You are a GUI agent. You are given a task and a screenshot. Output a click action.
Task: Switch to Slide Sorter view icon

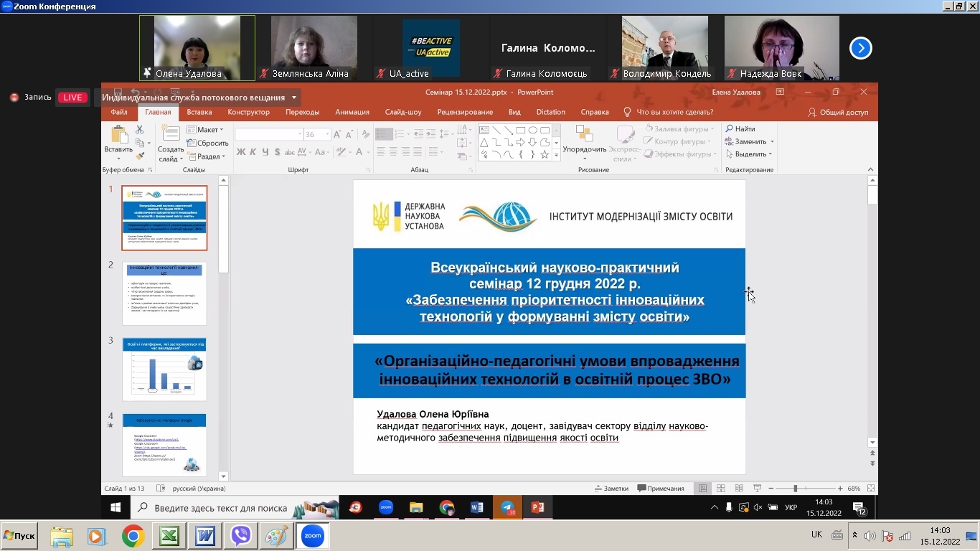721,489
